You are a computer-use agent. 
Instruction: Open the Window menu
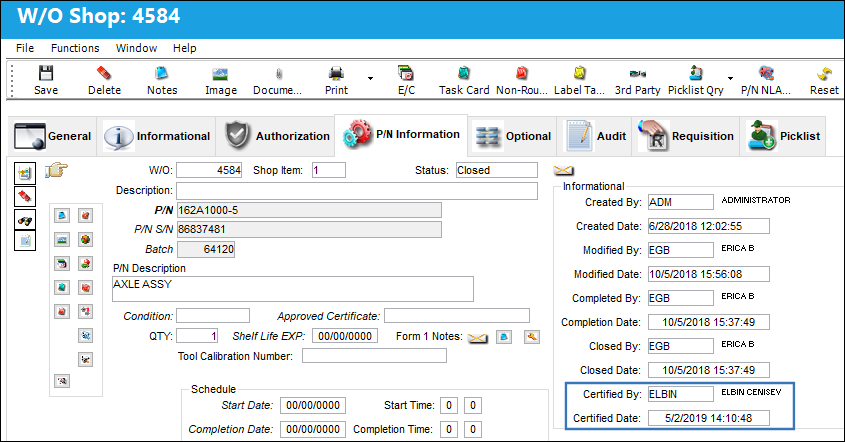(x=136, y=48)
